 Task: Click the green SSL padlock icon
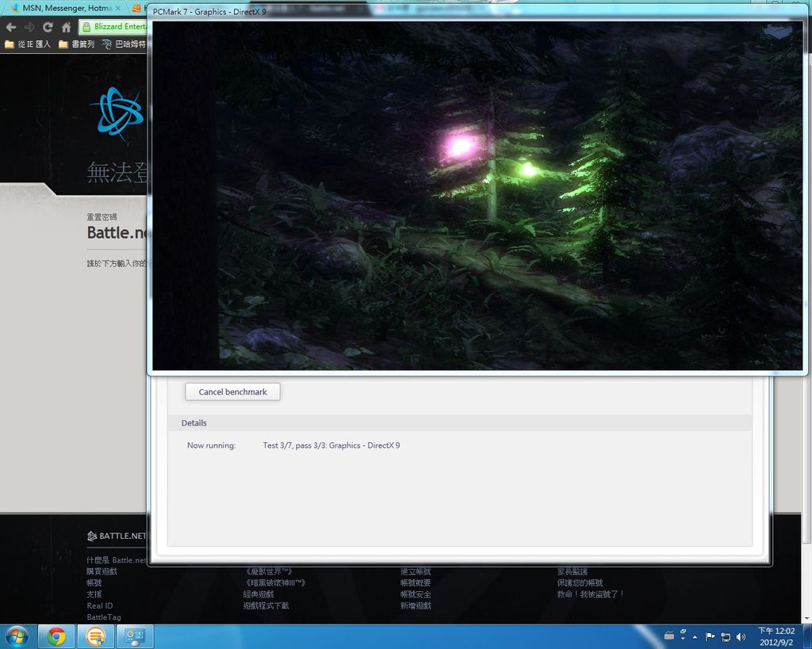pos(86,26)
